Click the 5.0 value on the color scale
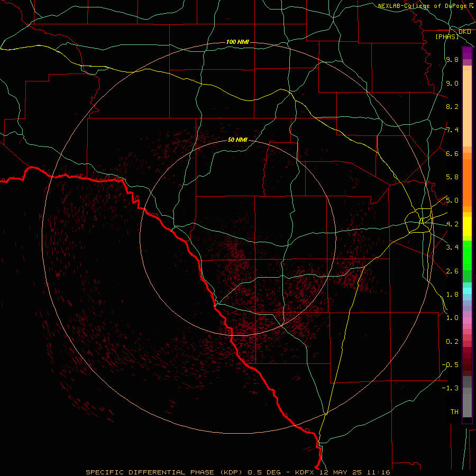 452,200
